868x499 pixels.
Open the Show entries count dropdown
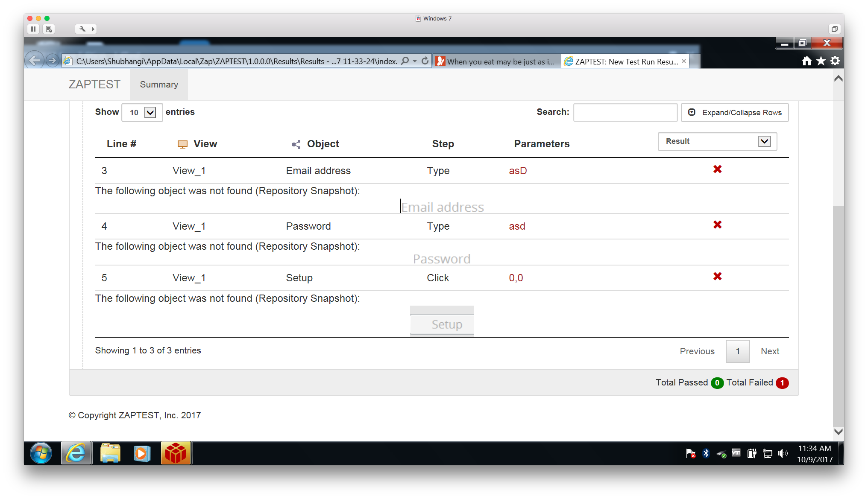click(x=142, y=112)
